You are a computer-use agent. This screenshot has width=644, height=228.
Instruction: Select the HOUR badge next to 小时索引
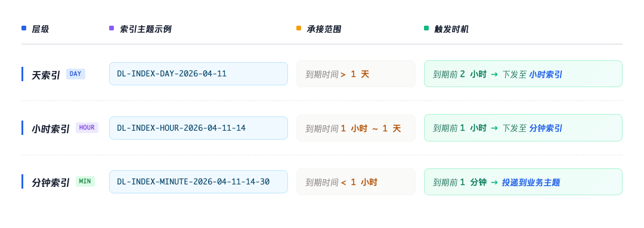[86, 128]
